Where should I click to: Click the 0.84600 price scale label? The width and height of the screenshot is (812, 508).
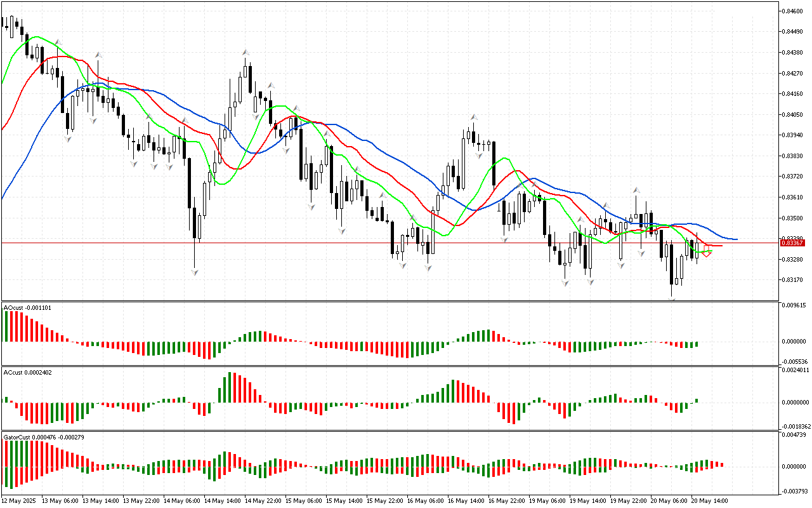(792, 11)
